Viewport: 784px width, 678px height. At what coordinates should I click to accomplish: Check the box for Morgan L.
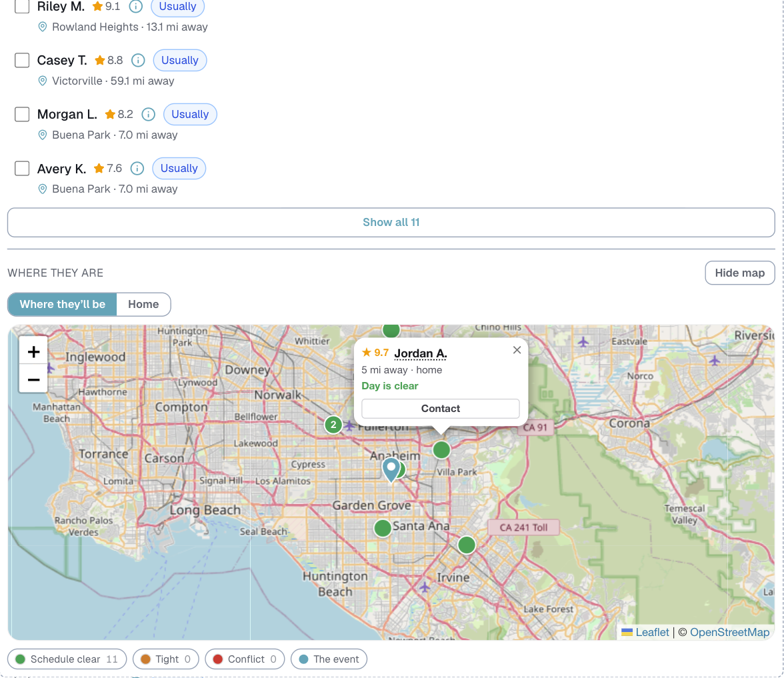[22, 114]
